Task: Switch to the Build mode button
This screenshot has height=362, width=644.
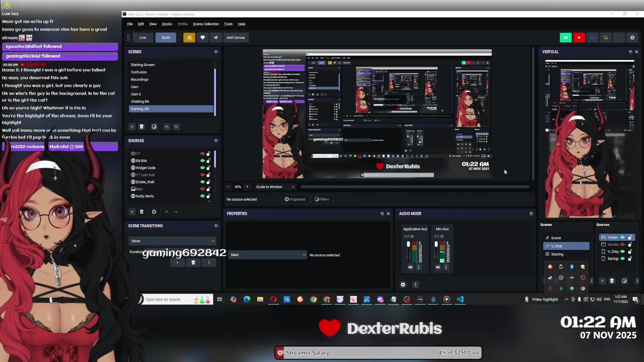Action: 166,37
